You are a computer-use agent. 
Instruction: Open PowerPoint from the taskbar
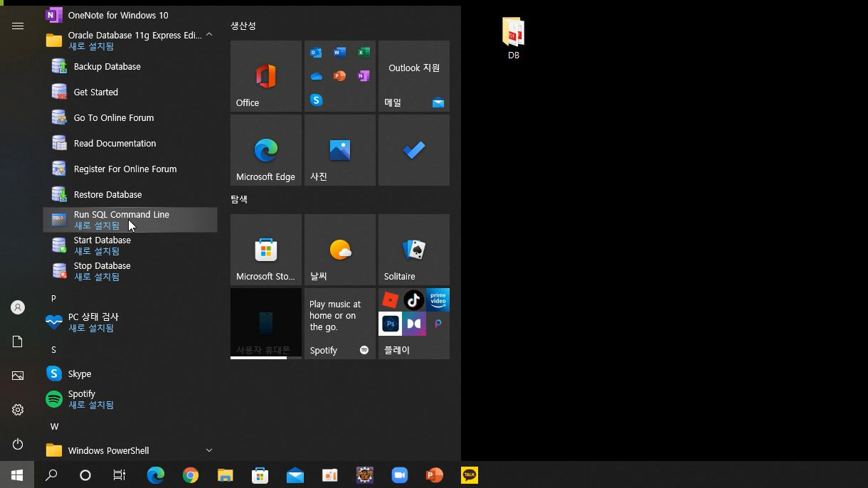click(434, 474)
